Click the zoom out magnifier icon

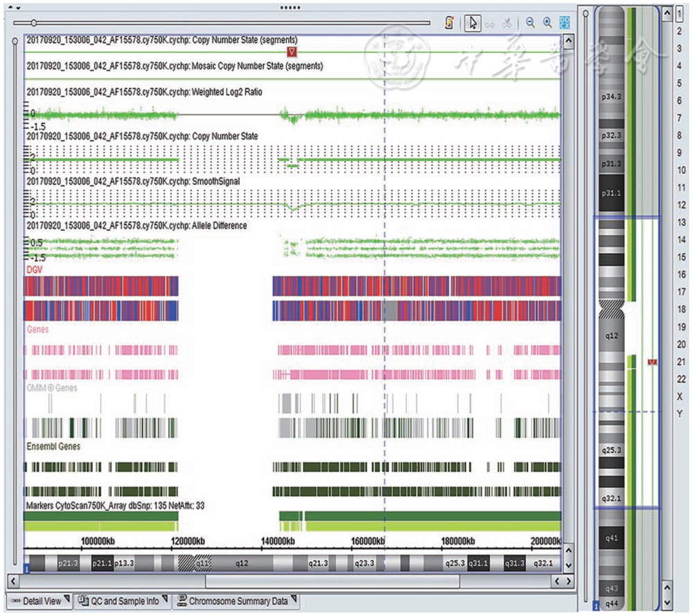[530, 23]
